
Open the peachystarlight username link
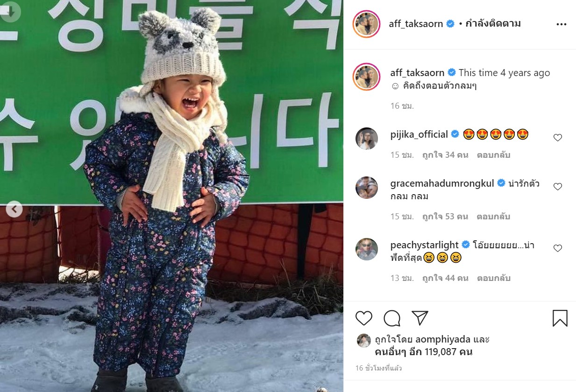pos(425,245)
